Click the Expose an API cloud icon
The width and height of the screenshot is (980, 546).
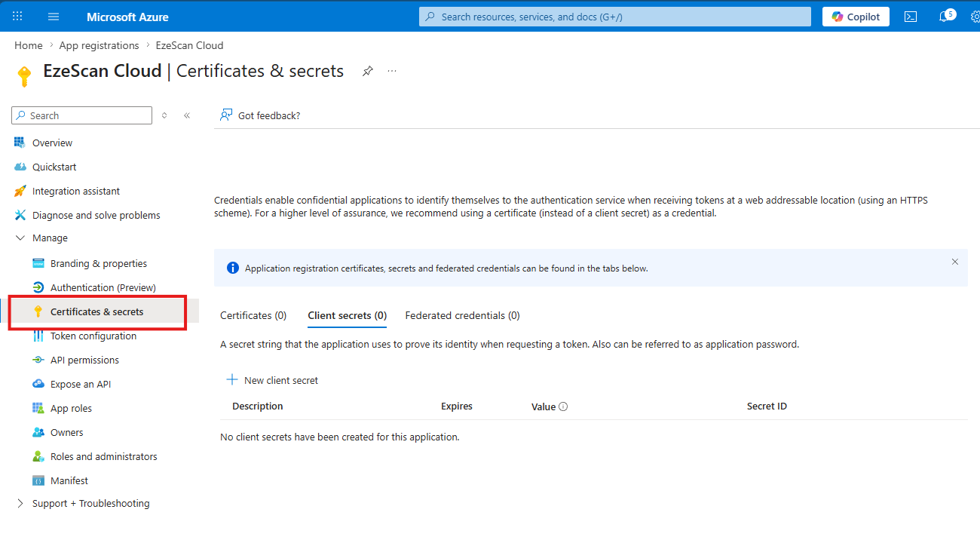38,384
